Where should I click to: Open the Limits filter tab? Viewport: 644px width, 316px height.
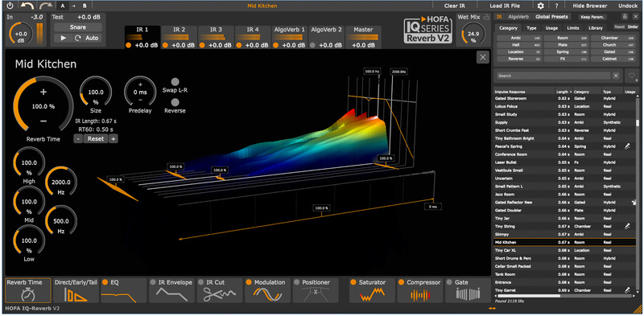573,28
